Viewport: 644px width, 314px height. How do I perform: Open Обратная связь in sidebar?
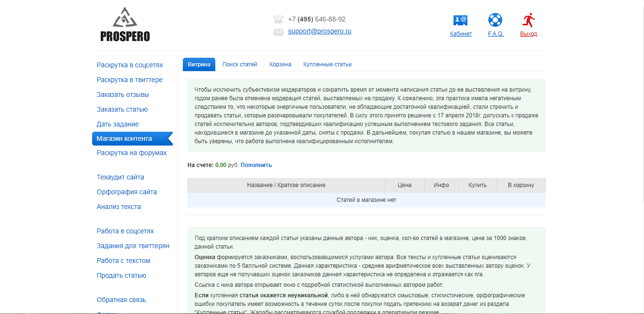[121, 300]
